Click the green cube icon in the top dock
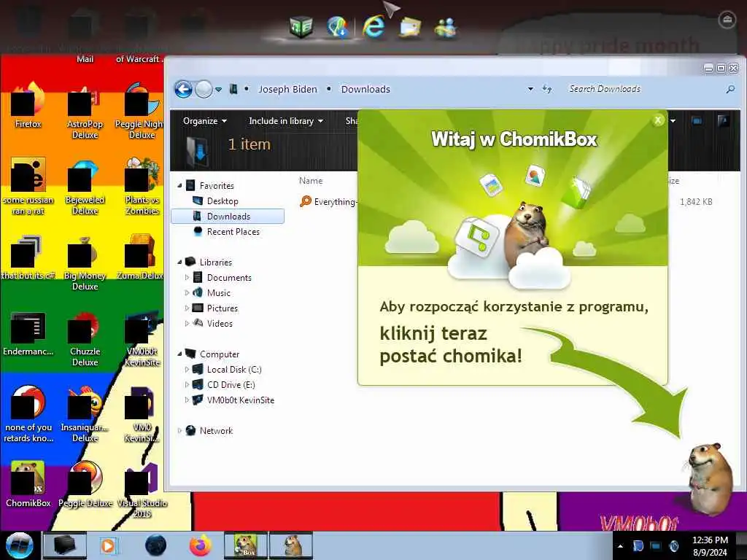Screen dimensions: 747x560 301,26
